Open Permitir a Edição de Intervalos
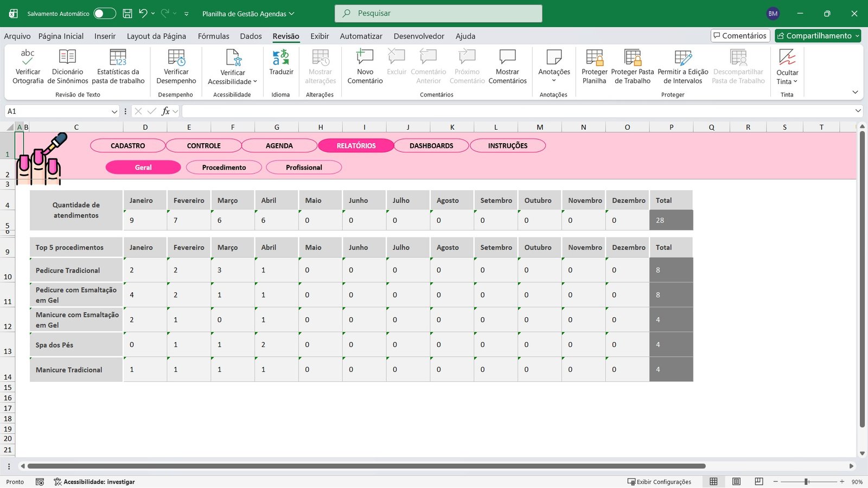Image resolution: width=868 pixels, height=488 pixels. coord(682,66)
